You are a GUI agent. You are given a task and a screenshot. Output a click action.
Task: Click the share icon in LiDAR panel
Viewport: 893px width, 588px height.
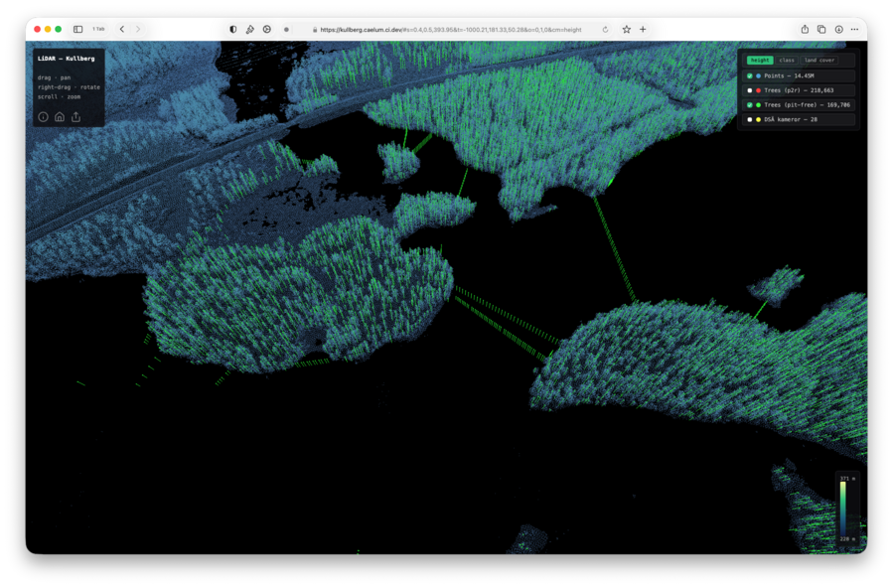tap(75, 117)
